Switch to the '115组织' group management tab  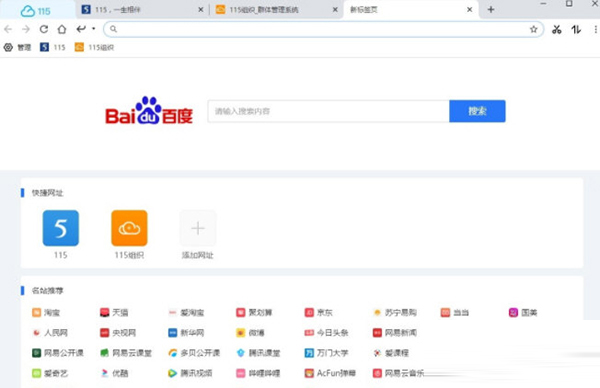(x=277, y=10)
